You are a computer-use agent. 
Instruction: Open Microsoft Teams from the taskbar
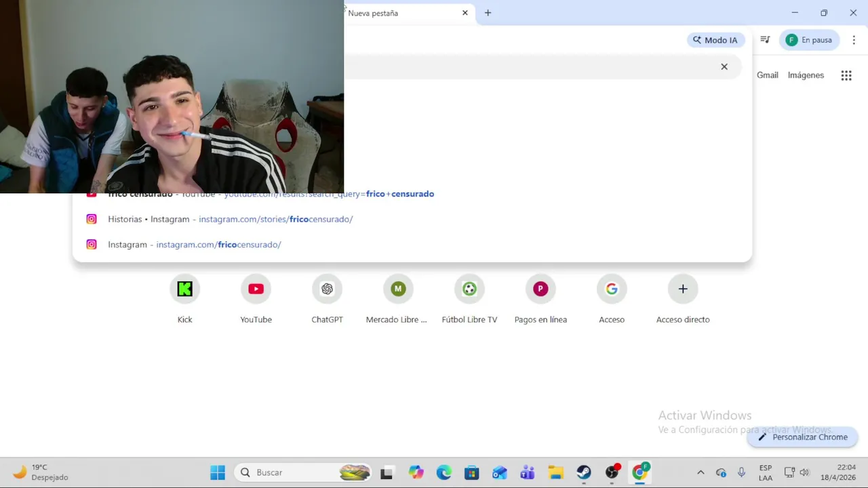(528, 472)
